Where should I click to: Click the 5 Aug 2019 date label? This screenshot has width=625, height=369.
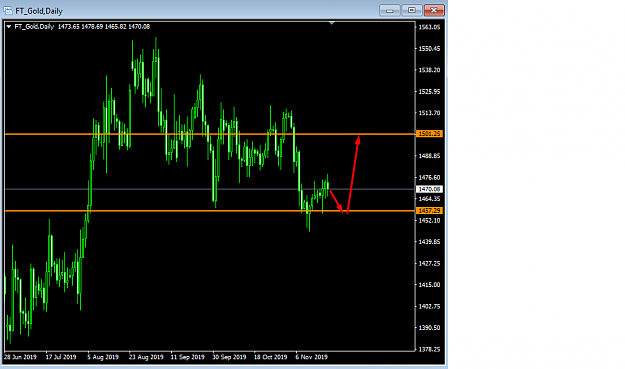coord(103,357)
